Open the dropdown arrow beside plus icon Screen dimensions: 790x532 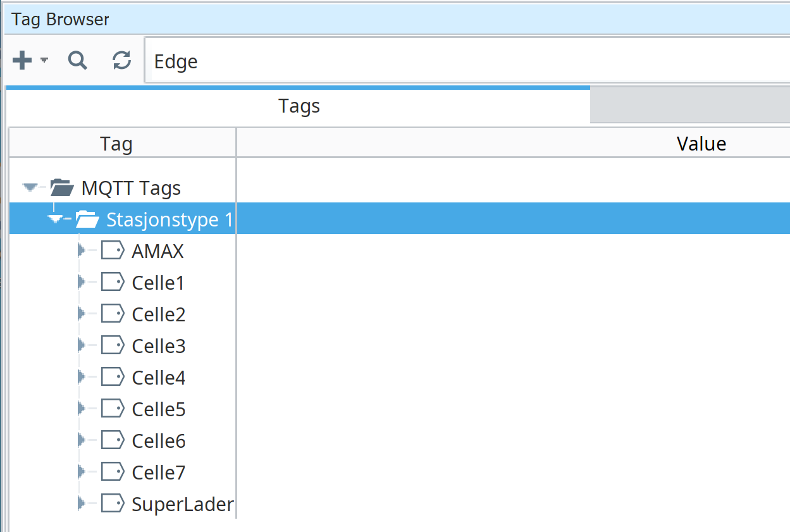[x=44, y=61]
